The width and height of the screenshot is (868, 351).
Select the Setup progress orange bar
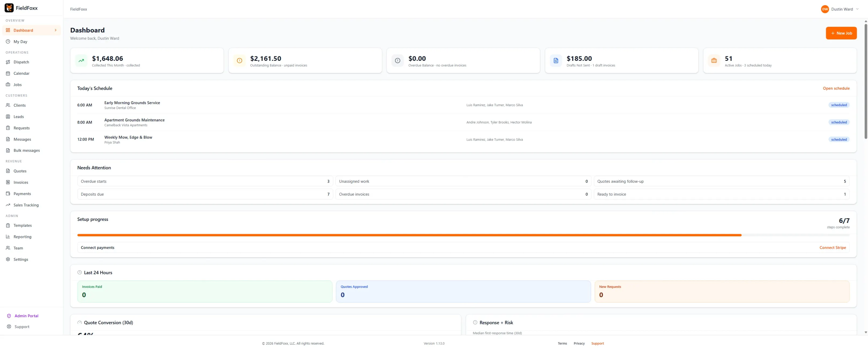409,235
